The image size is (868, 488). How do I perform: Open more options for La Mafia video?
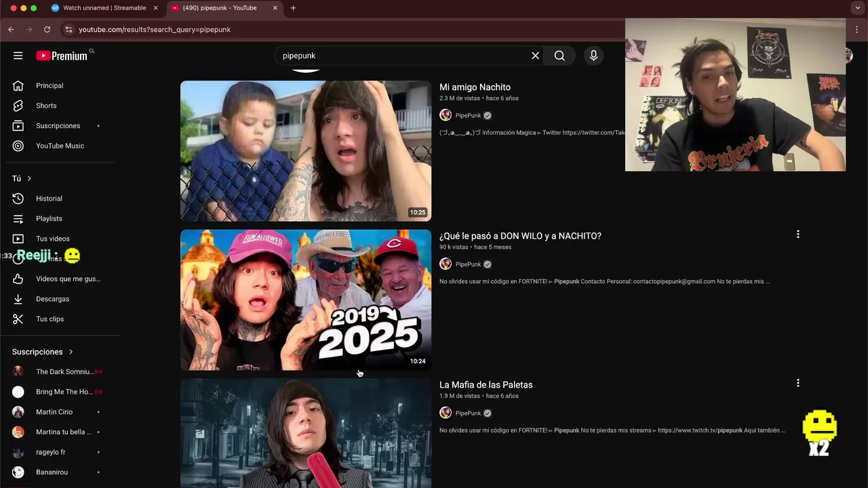pyautogui.click(x=797, y=383)
